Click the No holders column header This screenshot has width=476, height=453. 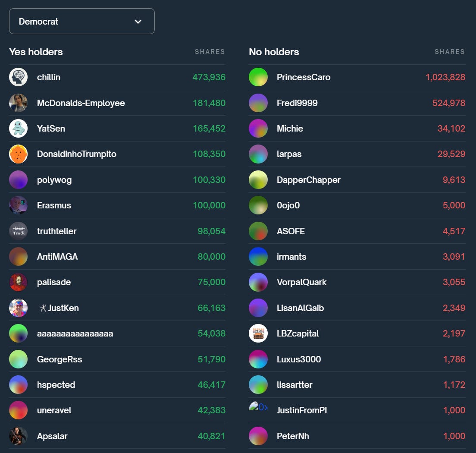[274, 52]
